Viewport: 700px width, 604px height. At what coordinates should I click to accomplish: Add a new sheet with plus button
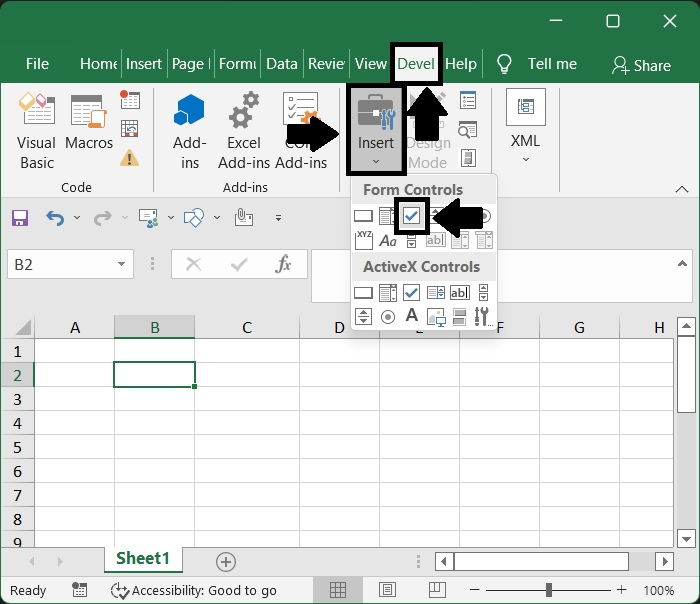click(226, 561)
